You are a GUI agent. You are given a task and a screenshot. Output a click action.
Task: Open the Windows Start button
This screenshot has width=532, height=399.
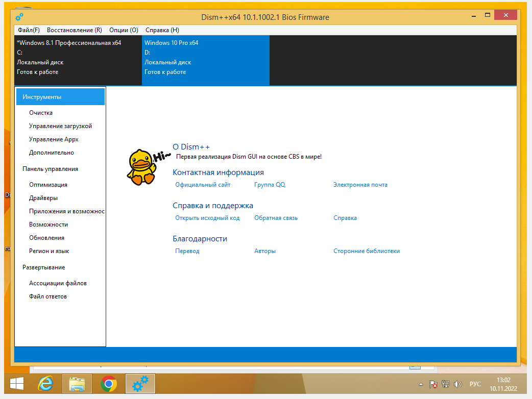tap(17, 384)
